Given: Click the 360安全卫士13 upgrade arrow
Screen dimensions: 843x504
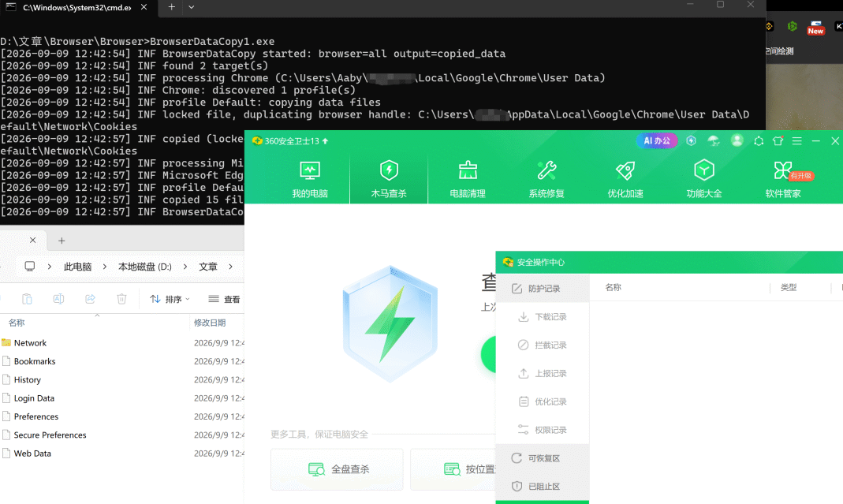Looking at the screenshot, I should click(x=325, y=141).
